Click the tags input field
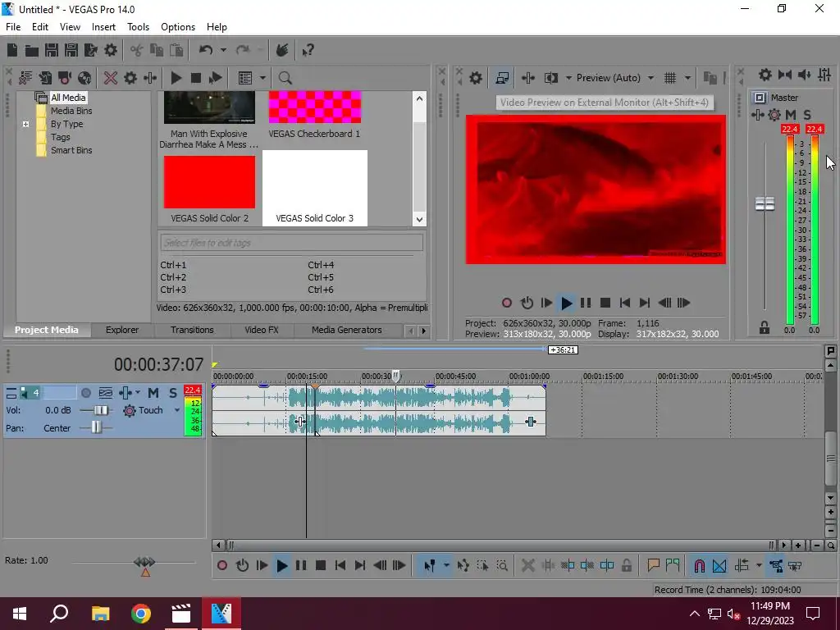This screenshot has height=630, width=840. (291, 243)
